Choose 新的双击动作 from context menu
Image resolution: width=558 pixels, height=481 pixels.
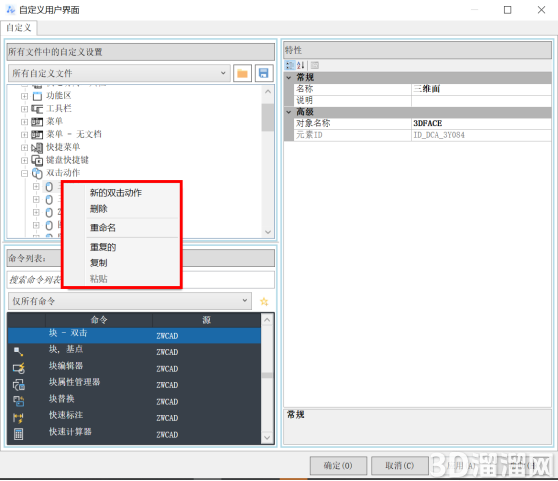(116, 193)
